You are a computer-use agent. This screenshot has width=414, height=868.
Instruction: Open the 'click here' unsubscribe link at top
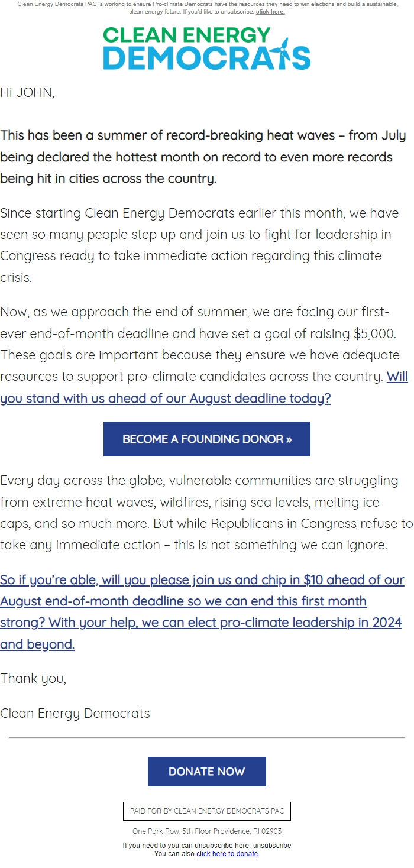pos(271,11)
